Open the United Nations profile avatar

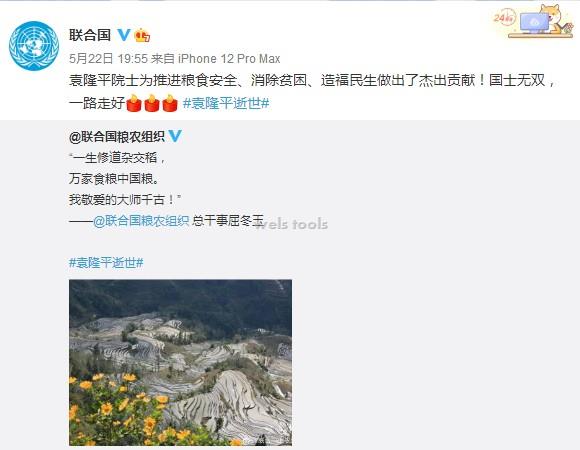point(34,46)
